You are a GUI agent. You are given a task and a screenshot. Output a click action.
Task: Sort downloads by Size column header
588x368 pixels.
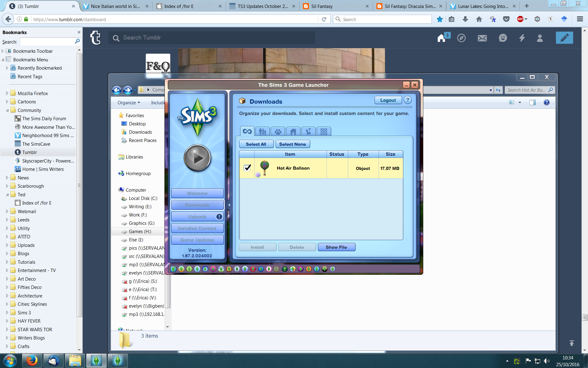(390, 154)
